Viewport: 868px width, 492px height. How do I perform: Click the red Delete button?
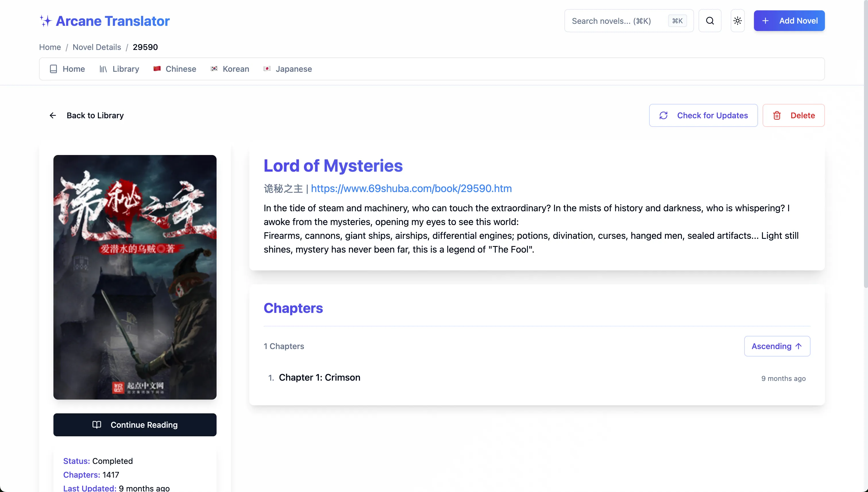pyautogui.click(x=793, y=116)
